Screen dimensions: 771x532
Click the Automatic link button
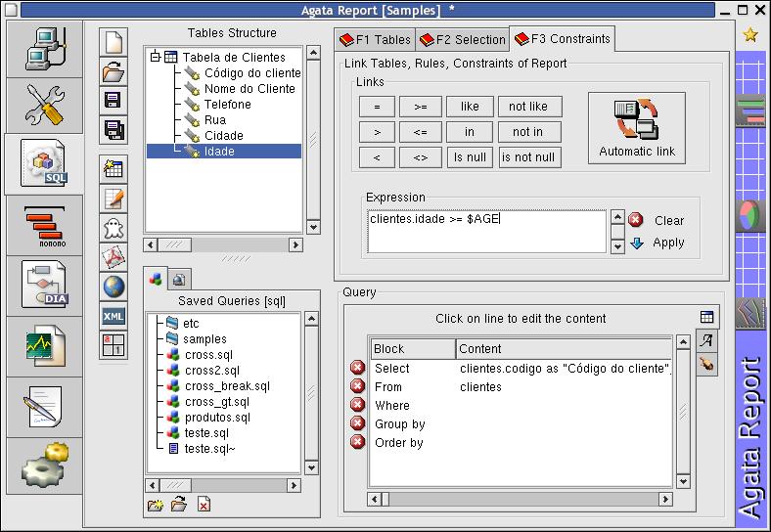click(x=637, y=128)
